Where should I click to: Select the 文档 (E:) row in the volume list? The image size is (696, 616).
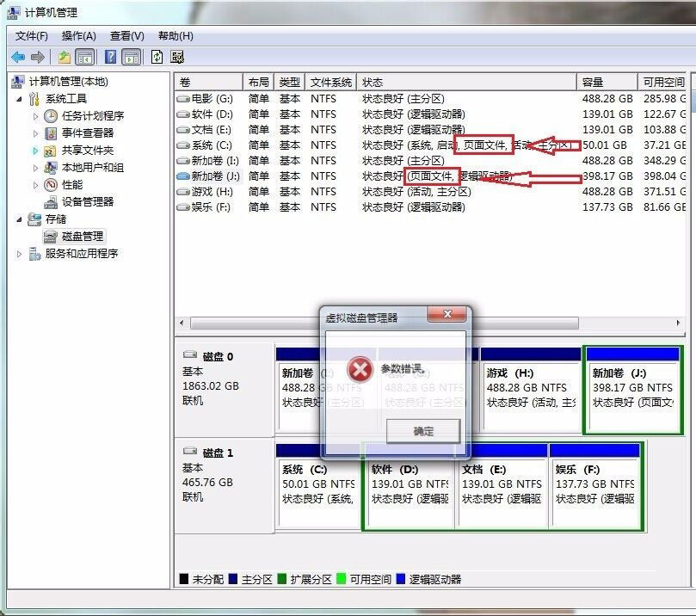tap(430, 130)
